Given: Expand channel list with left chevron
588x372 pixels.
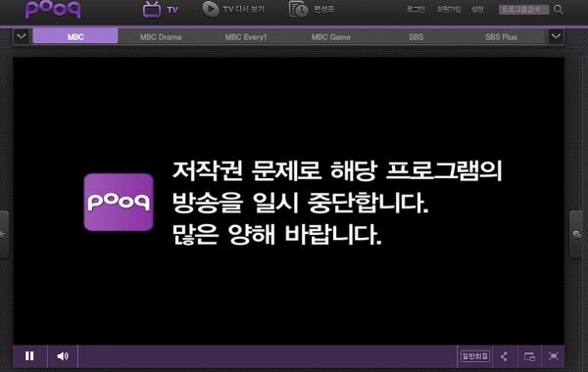Looking at the screenshot, I should coord(22,37).
